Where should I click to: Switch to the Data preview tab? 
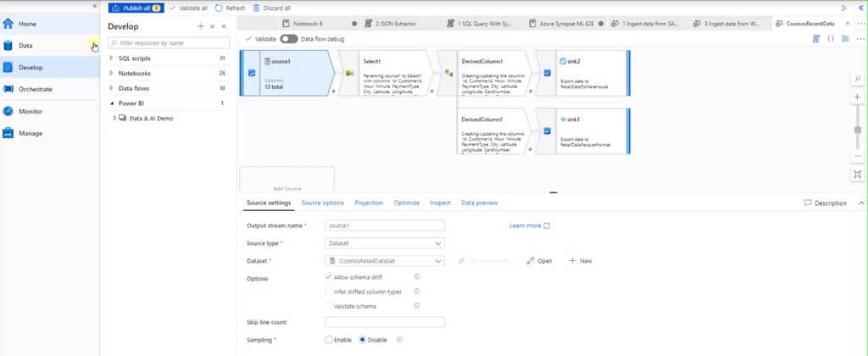click(x=479, y=203)
